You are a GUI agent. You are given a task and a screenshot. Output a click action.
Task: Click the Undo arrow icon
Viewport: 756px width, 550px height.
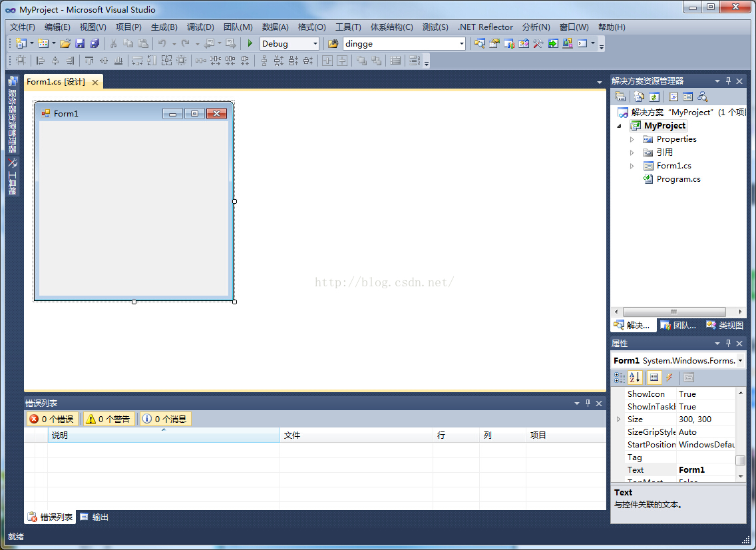pos(162,43)
